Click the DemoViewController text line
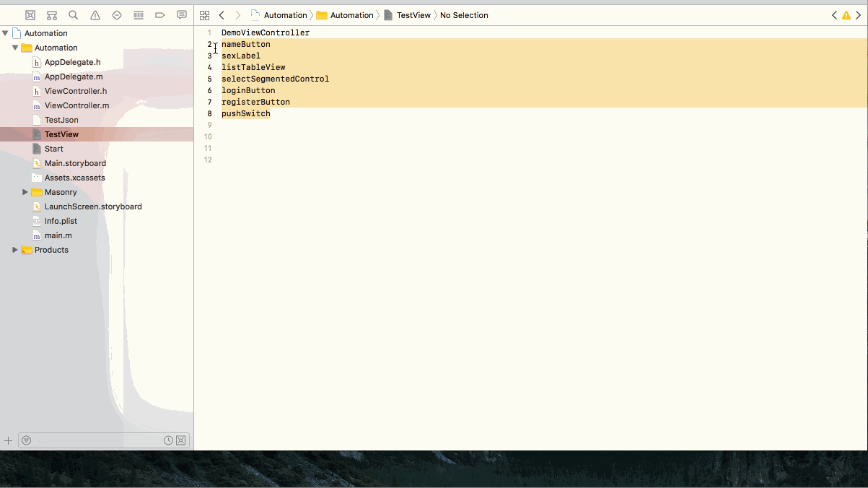The width and height of the screenshot is (868, 488). tap(266, 32)
